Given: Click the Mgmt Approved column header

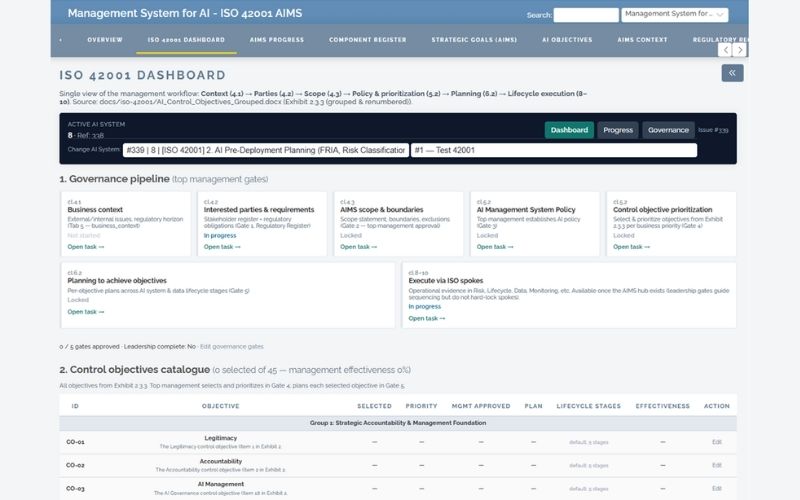Looking at the screenshot, I should coord(481,406).
